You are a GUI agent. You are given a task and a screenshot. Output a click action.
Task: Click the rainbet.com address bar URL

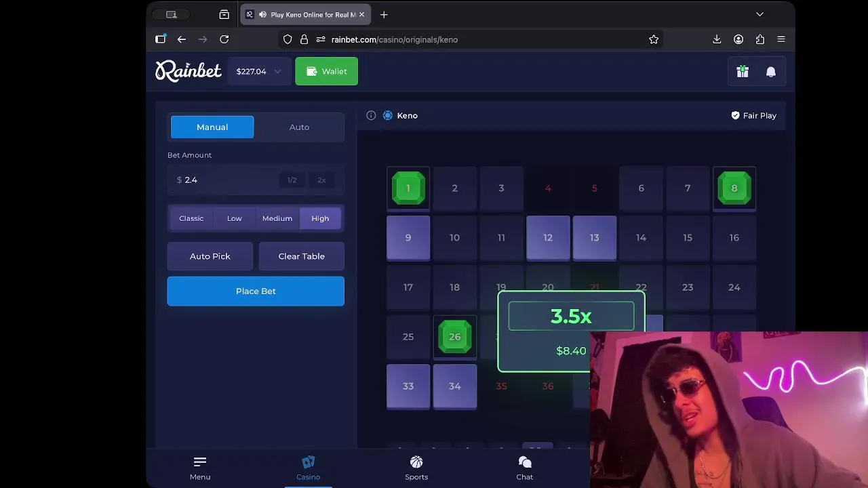395,39
